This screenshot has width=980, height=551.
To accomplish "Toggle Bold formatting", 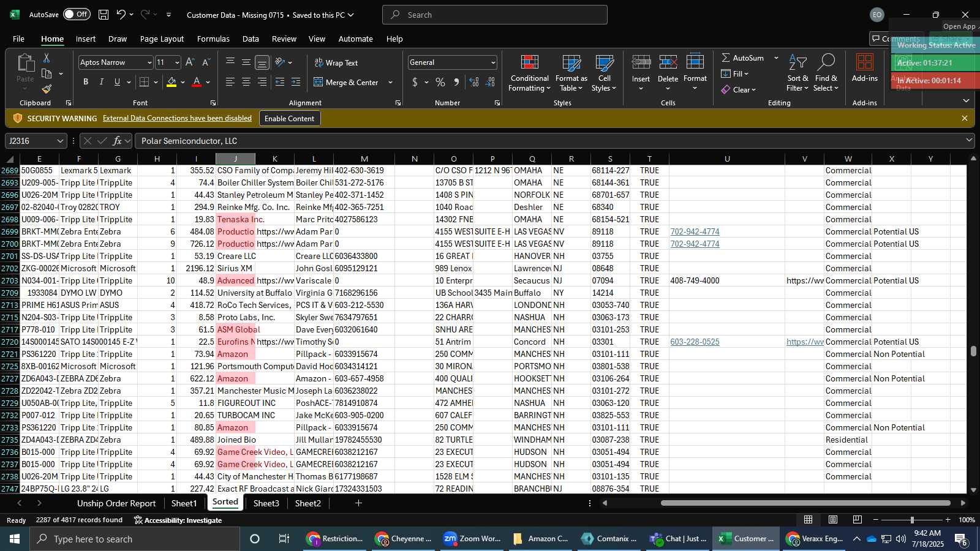I will (x=86, y=82).
